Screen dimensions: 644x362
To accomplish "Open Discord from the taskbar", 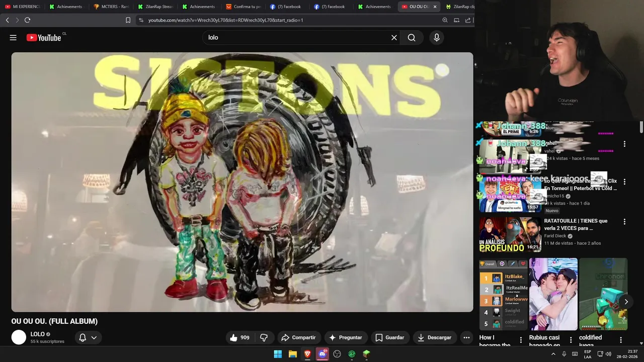I will pos(323,354).
